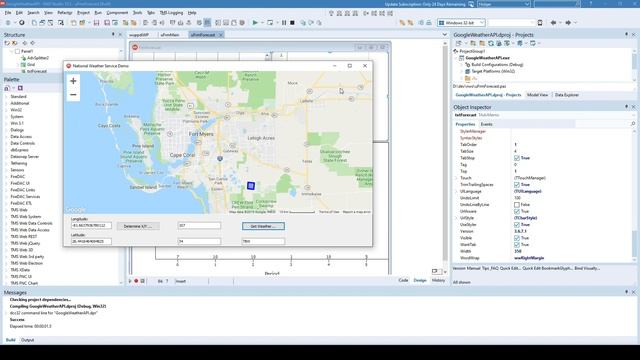Viewport: 640px width, 360px height.
Task: Navigate back with left arrow icon
Action: click(x=553, y=23)
